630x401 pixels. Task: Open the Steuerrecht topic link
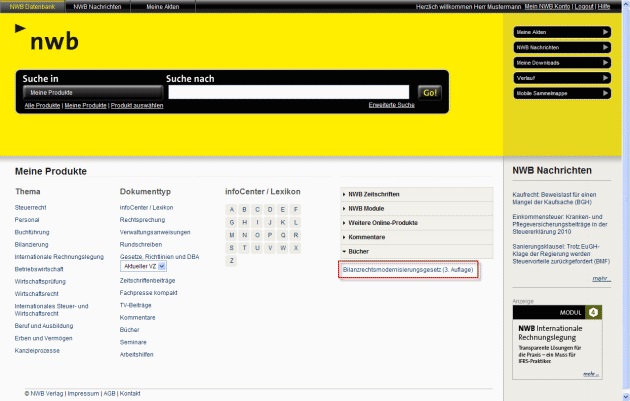pos(33,207)
